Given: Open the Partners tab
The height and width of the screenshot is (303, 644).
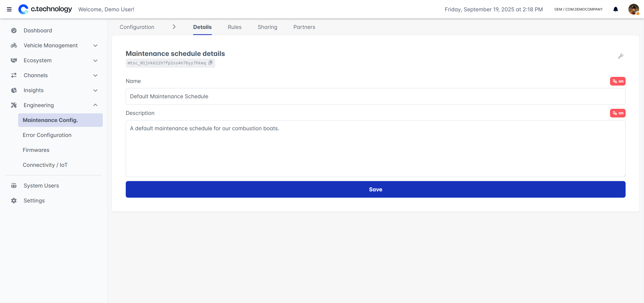Looking at the screenshot, I should [304, 27].
